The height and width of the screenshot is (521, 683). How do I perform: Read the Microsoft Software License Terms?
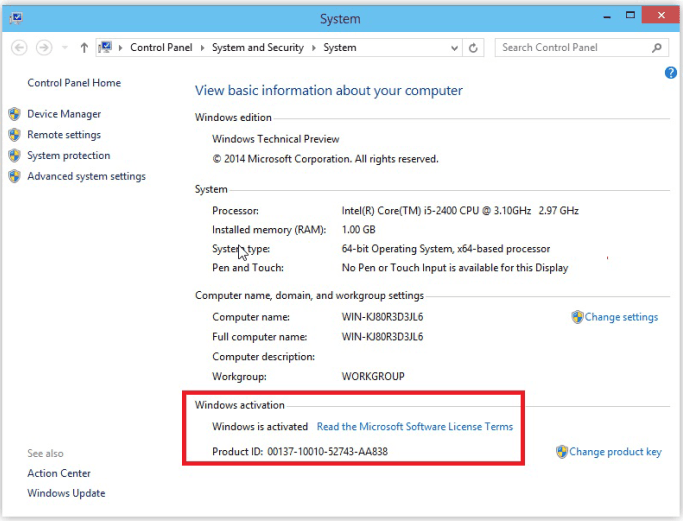point(415,426)
